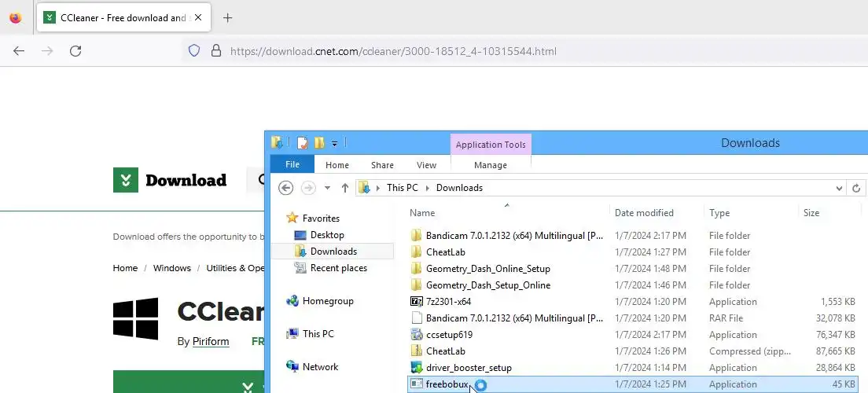The width and height of the screenshot is (868, 393).
Task: Switch to the View ribbon tab
Action: point(426,165)
